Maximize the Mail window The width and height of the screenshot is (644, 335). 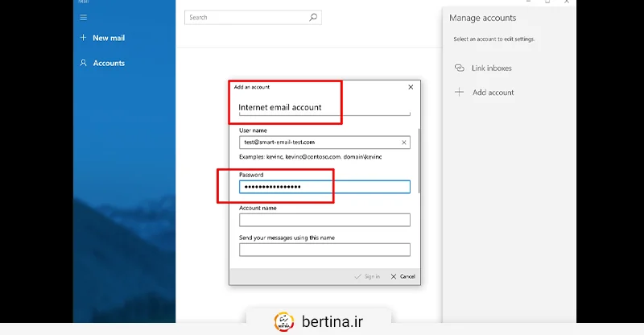click(x=547, y=2)
